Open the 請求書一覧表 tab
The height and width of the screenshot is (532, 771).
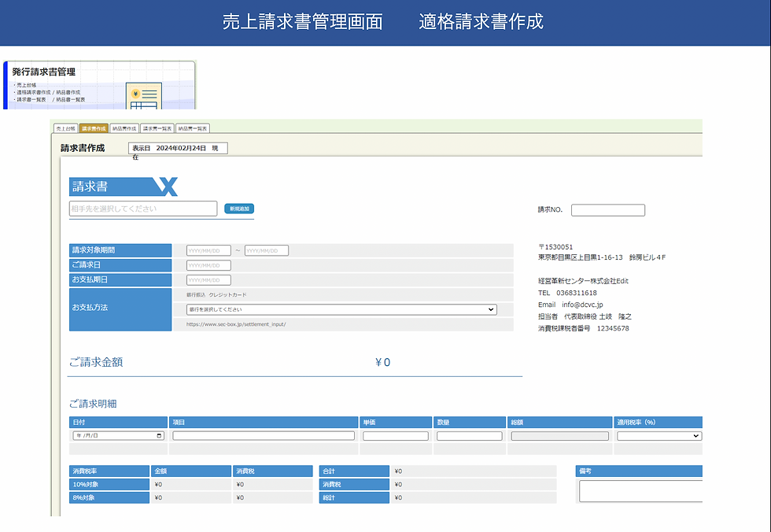[157, 128]
